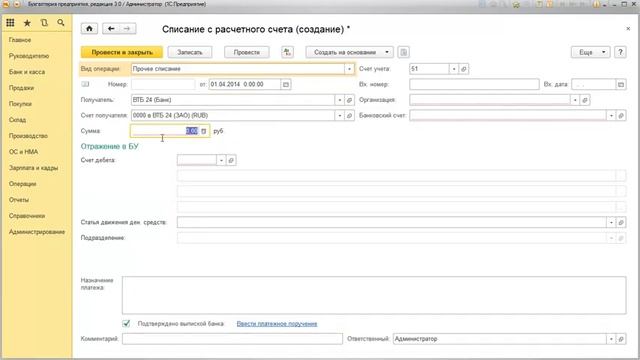Navigate forward with right arrow
640x360 pixels.
pyautogui.click(x=127, y=29)
